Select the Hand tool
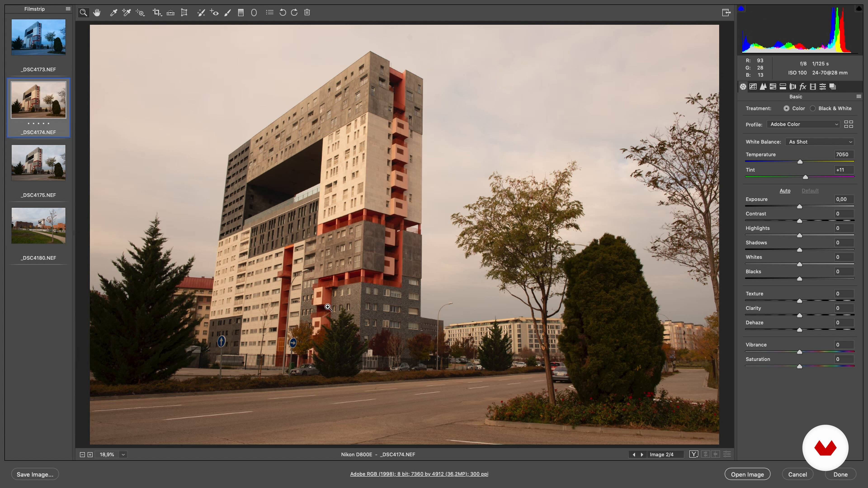 click(97, 13)
